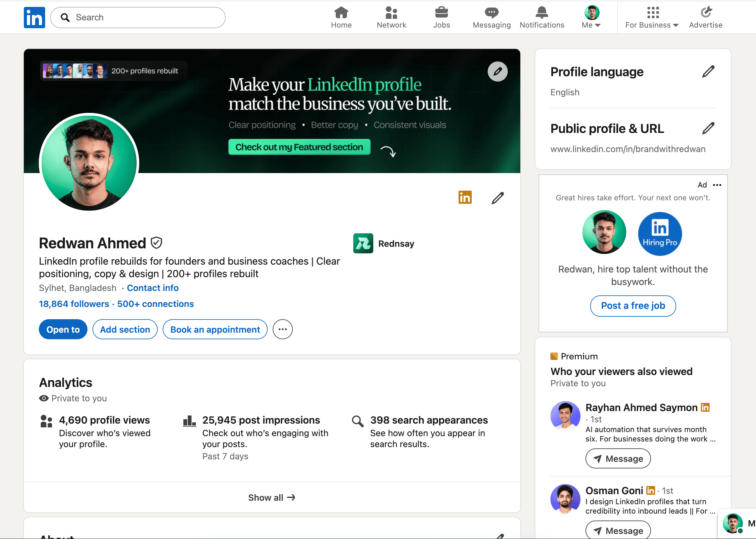Click the LinkedIn logo in the header
The image size is (756, 539).
[x=34, y=18]
